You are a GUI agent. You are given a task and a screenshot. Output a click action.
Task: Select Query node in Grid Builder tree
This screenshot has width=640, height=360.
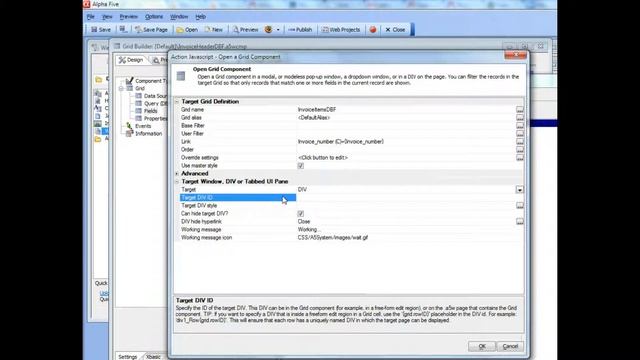click(151, 104)
